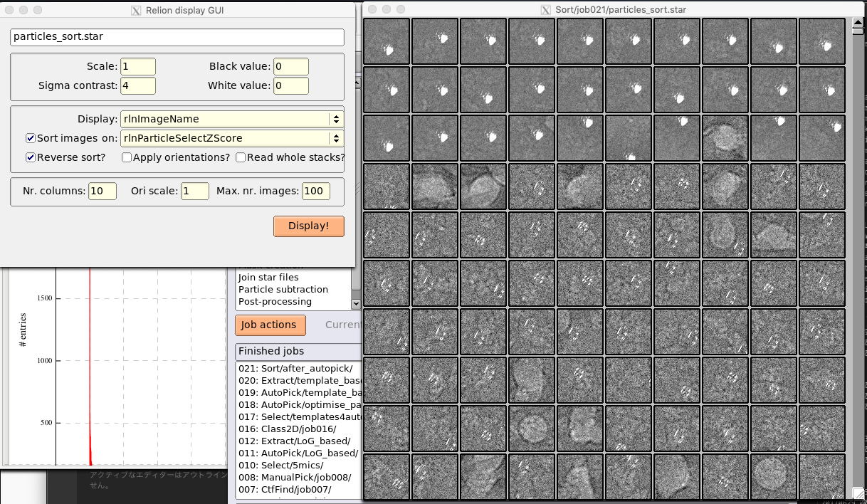Viewport: 867px width, 504px height.
Task: Toggle the Reverse sort? checkbox
Action: click(31, 157)
